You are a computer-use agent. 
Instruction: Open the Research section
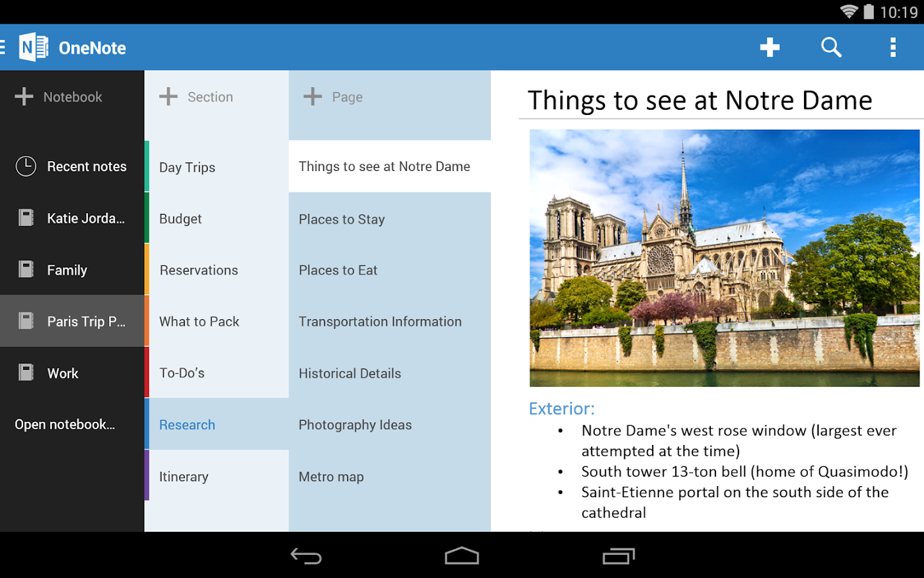tap(187, 425)
